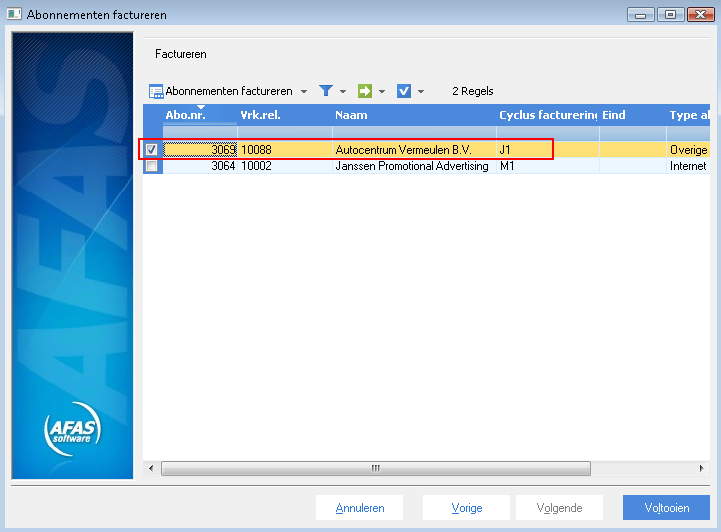Click the scrollbar right arrow
The width and height of the screenshot is (721, 532).
click(701, 468)
